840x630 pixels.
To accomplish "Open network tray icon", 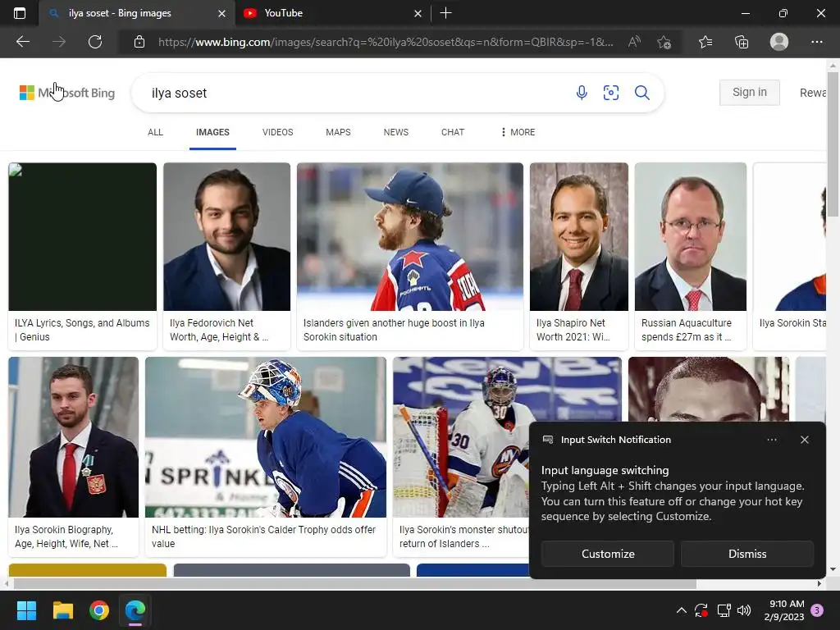I will pos(724,610).
